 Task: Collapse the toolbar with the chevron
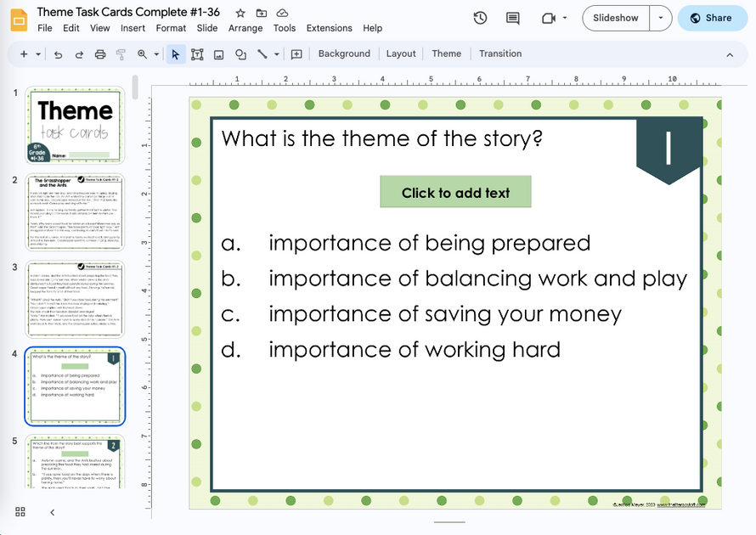tap(729, 53)
